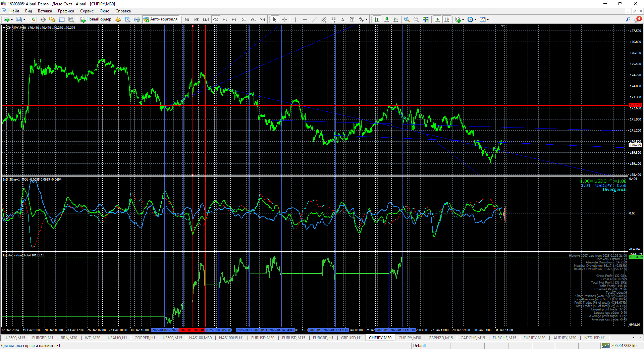Select the Text Label tool
The image size is (644, 349).
click(352, 19)
